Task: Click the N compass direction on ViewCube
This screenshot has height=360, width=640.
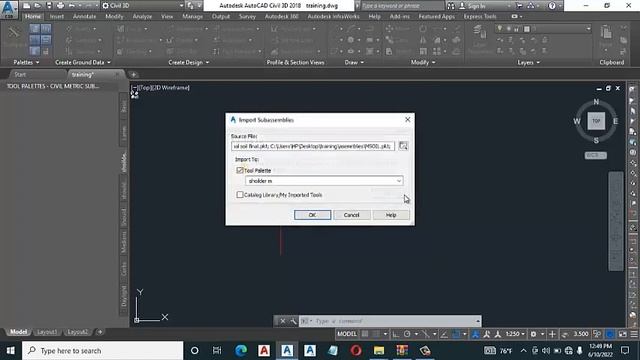Action: (596, 102)
